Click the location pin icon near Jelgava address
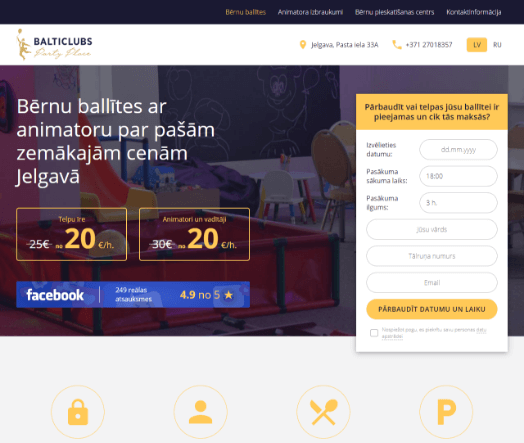The image size is (524, 443). pos(303,44)
